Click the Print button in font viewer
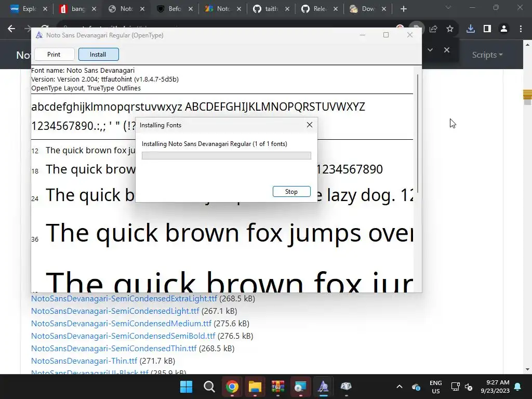The width and height of the screenshot is (532, 399). tap(54, 54)
